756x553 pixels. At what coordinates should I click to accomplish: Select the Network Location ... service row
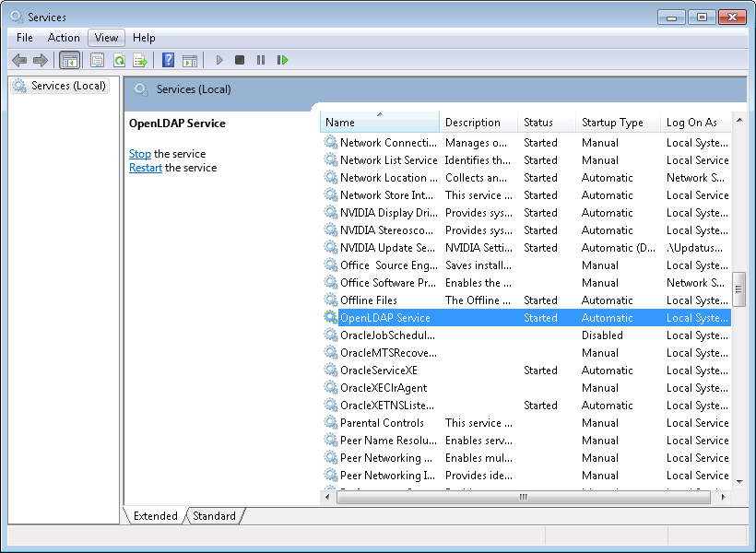pos(526,178)
